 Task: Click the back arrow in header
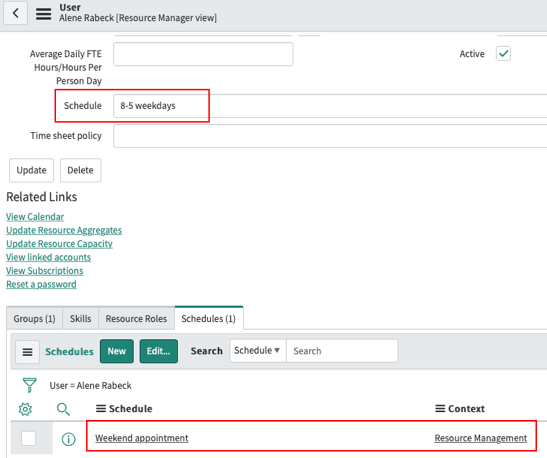(15, 13)
